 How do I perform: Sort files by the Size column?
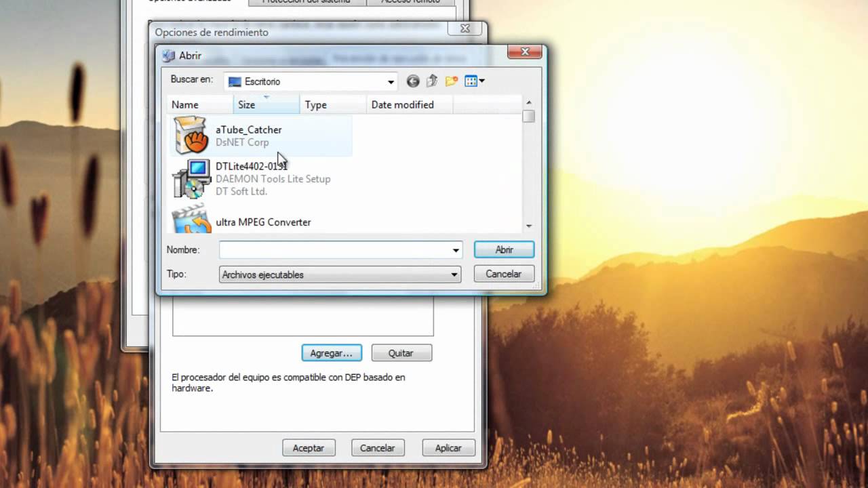tap(267, 104)
